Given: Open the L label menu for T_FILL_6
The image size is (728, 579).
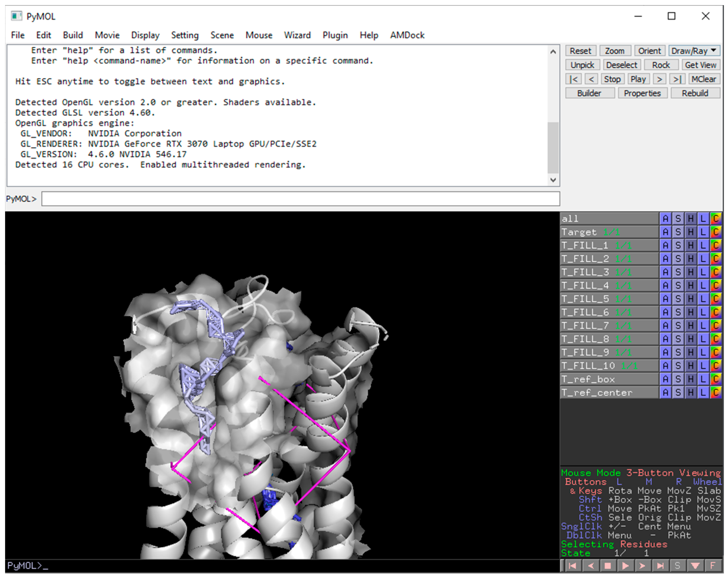Looking at the screenshot, I should (x=703, y=312).
